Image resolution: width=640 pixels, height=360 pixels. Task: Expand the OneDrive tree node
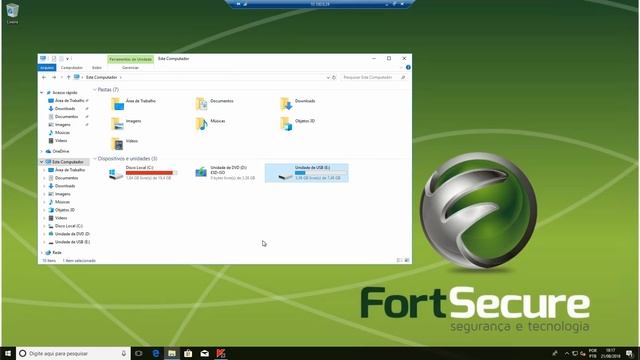tap(42, 151)
